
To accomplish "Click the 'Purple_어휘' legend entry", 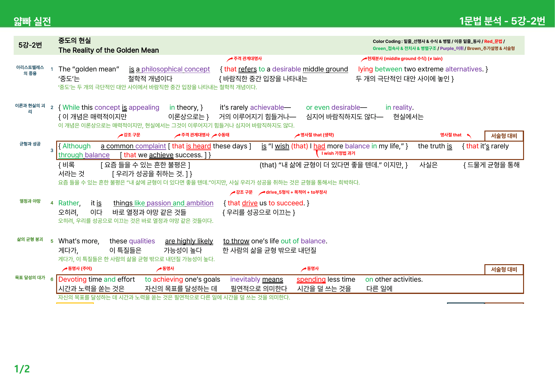I will click(452, 48).
